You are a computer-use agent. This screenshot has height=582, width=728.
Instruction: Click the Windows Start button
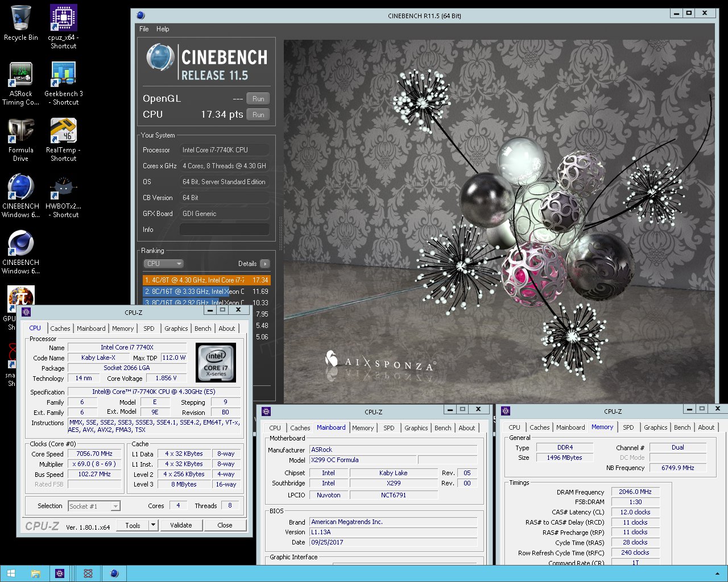(11, 573)
